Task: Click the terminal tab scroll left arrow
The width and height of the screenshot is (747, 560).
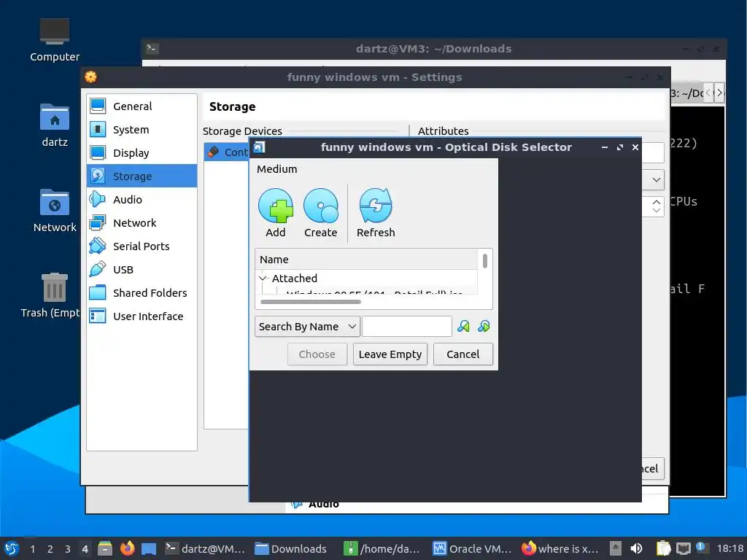Action: tap(708, 93)
